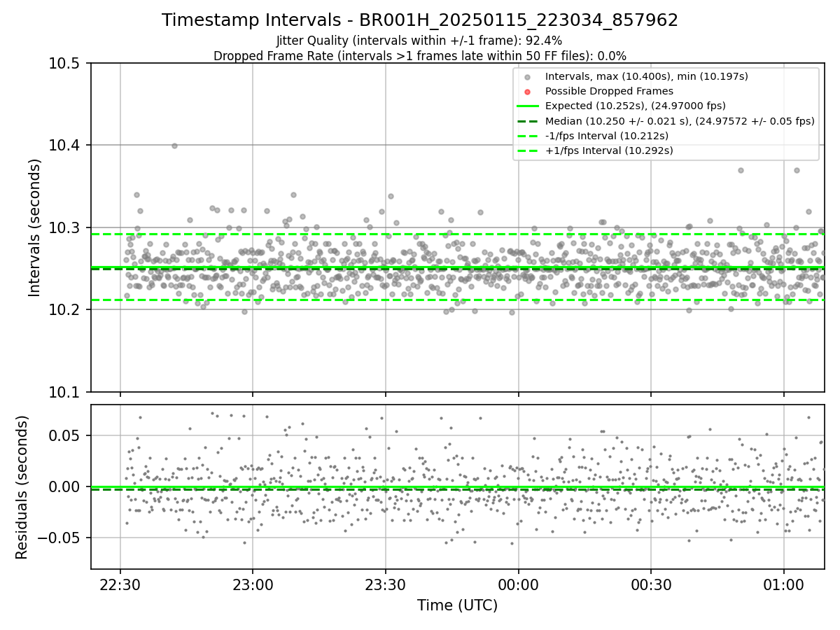Click legend entry Possible Dropped Frames

pos(609,91)
